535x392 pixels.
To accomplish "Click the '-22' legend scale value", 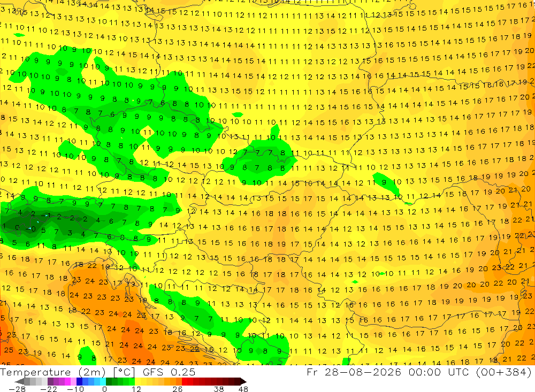I will tap(49, 389).
